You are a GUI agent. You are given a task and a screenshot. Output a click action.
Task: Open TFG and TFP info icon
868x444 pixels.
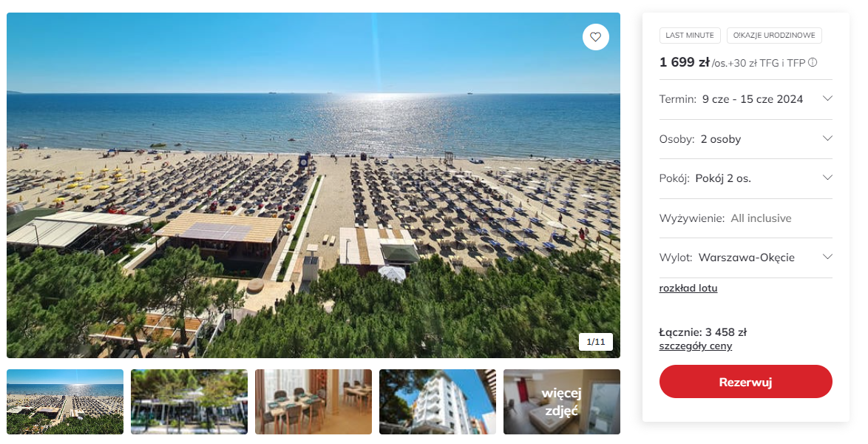[812, 63]
